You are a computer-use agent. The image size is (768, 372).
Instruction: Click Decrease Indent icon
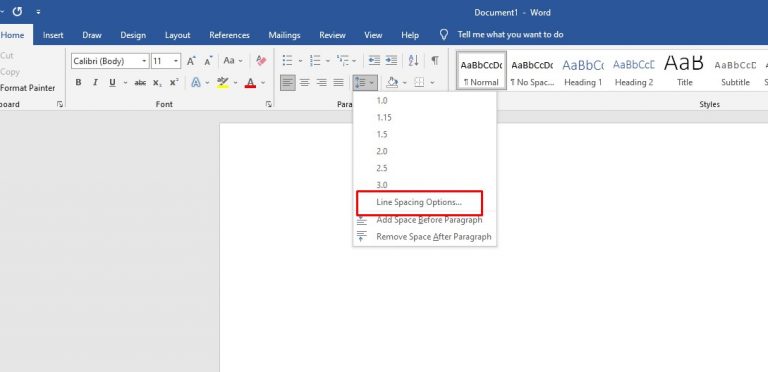[374, 61]
